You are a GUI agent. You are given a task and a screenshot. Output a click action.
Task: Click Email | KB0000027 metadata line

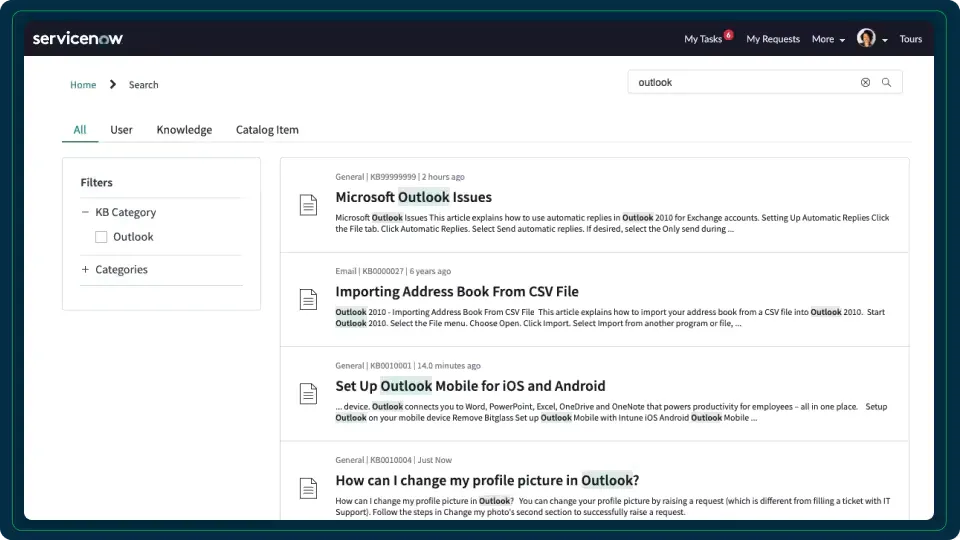point(393,271)
